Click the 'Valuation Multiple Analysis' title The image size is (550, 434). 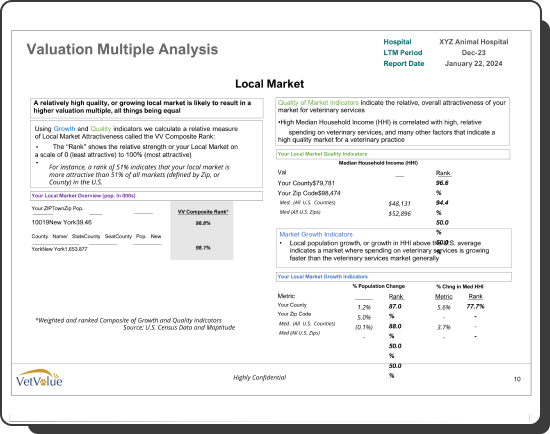[x=122, y=49]
